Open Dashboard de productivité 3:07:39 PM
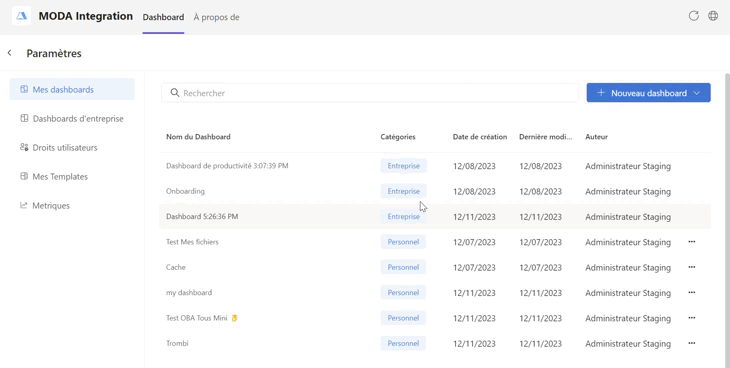730x368 pixels. coord(227,166)
